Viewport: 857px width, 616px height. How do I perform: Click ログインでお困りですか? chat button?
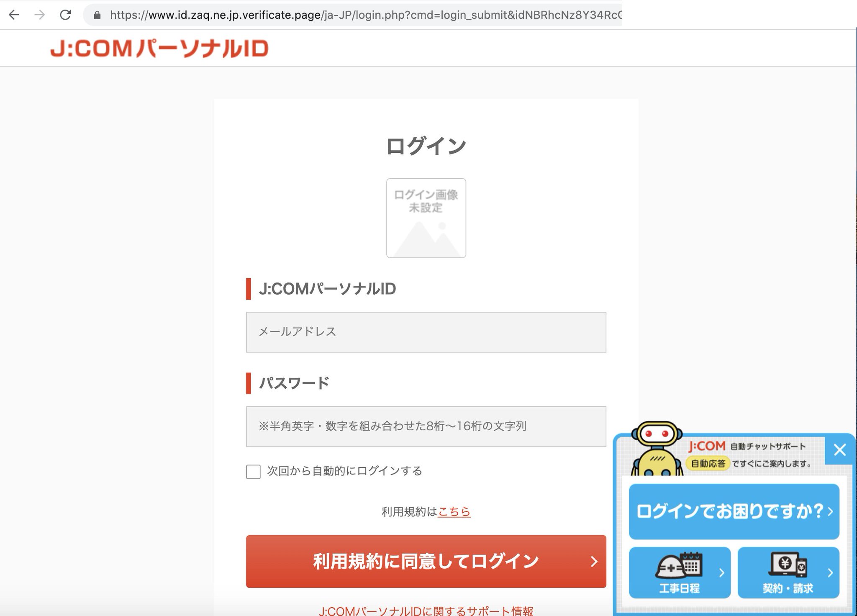click(x=734, y=511)
